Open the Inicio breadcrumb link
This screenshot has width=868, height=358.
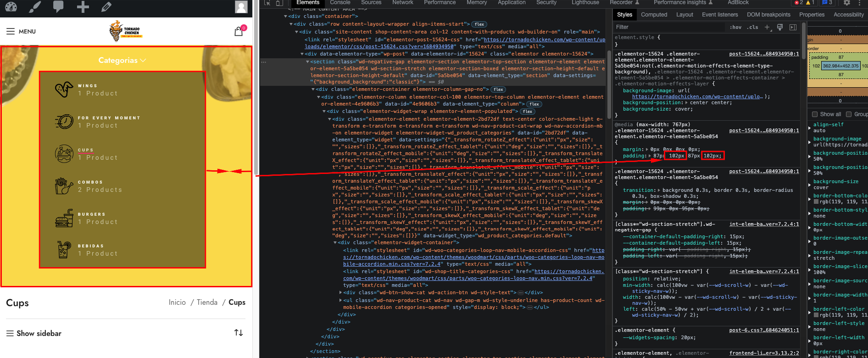pyautogui.click(x=177, y=302)
